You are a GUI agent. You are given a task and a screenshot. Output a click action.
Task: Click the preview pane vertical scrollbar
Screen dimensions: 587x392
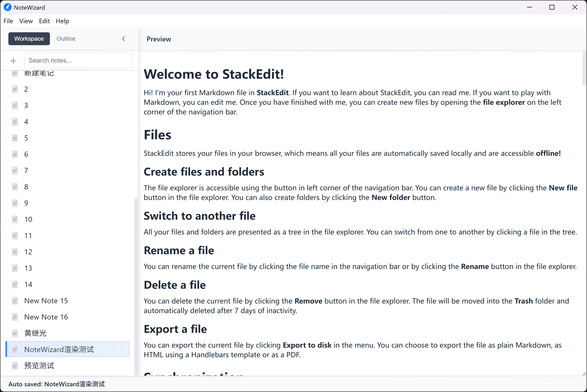click(x=585, y=68)
